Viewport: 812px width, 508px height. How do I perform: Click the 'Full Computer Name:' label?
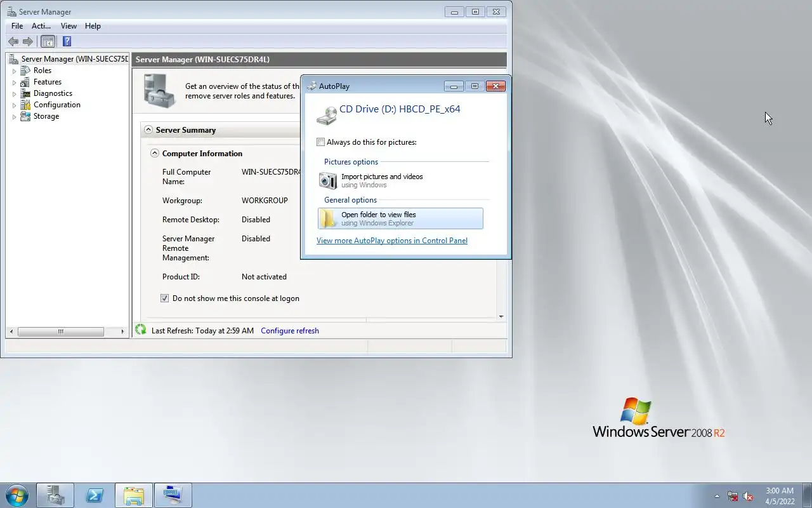[x=187, y=177]
